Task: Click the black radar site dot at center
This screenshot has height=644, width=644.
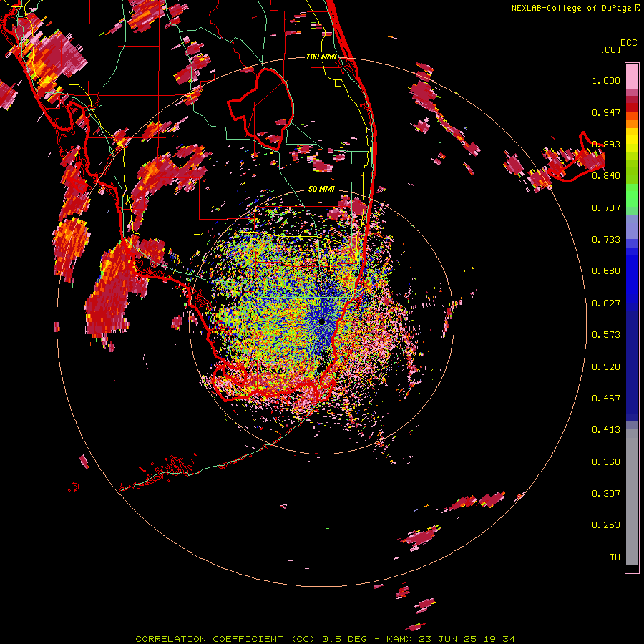Action: click(x=322, y=321)
